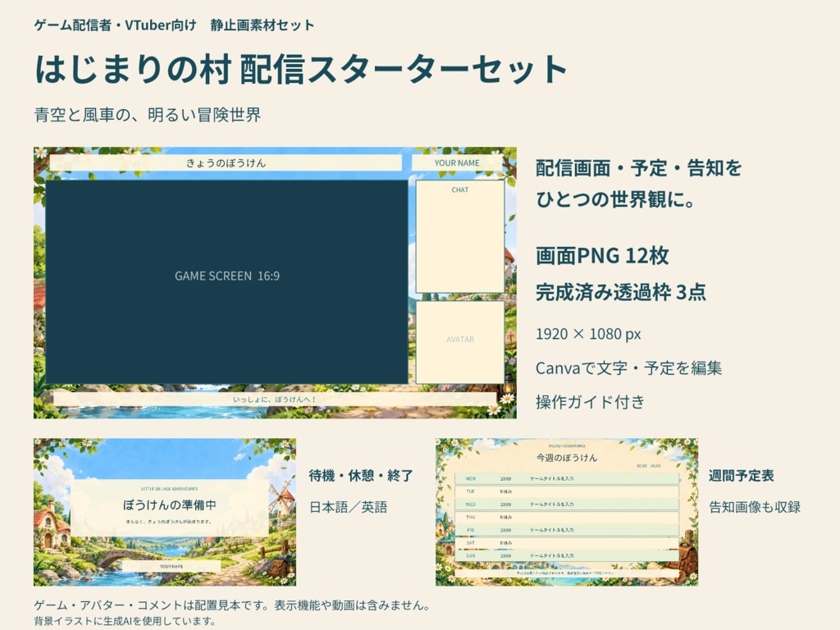Click the YOUR NAME bar in the waiting preview

pyautogui.click(x=171, y=566)
